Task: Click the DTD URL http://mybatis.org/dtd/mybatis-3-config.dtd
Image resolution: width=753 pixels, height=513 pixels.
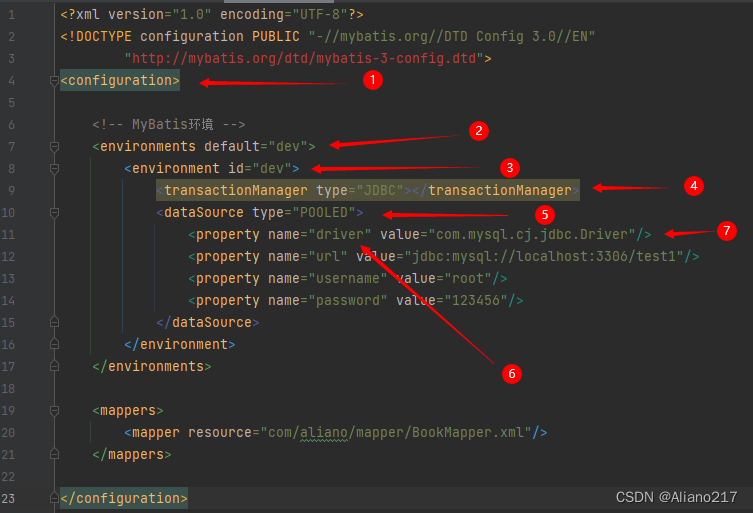Action: coord(304,59)
